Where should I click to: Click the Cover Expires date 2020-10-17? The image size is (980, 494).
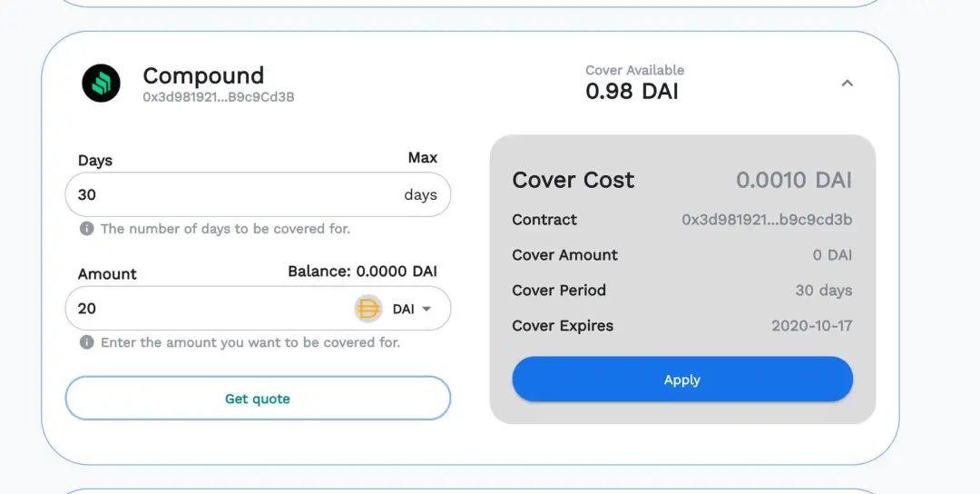[x=811, y=326]
